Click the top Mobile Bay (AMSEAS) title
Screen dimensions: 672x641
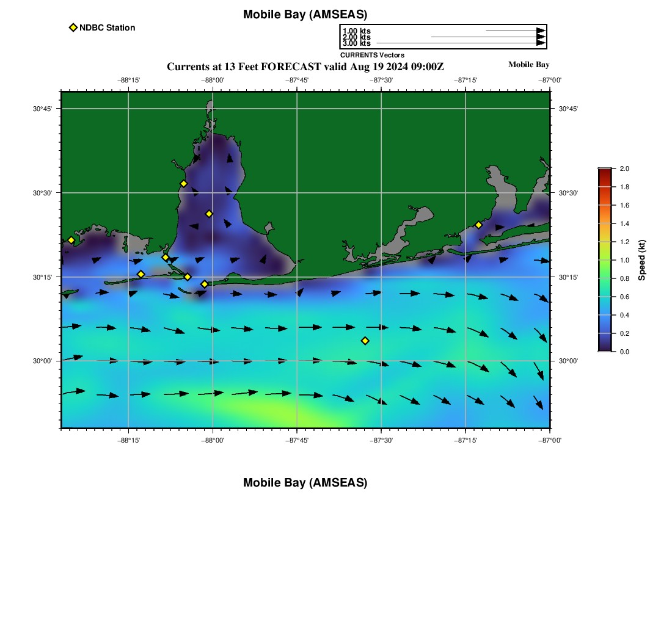[x=305, y=15]
